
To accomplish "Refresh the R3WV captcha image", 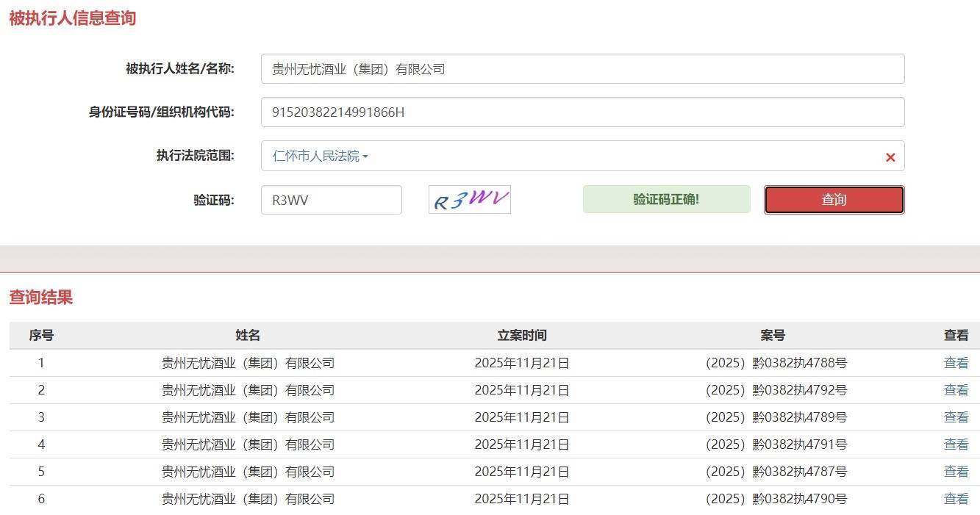I will click(x=470, y=200).
